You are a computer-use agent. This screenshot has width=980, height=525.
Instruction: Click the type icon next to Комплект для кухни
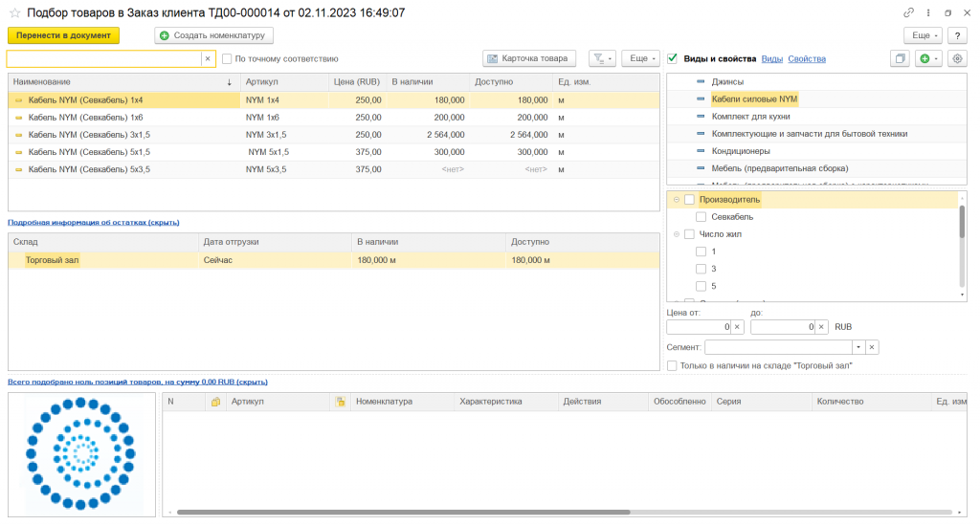point(701,117)
